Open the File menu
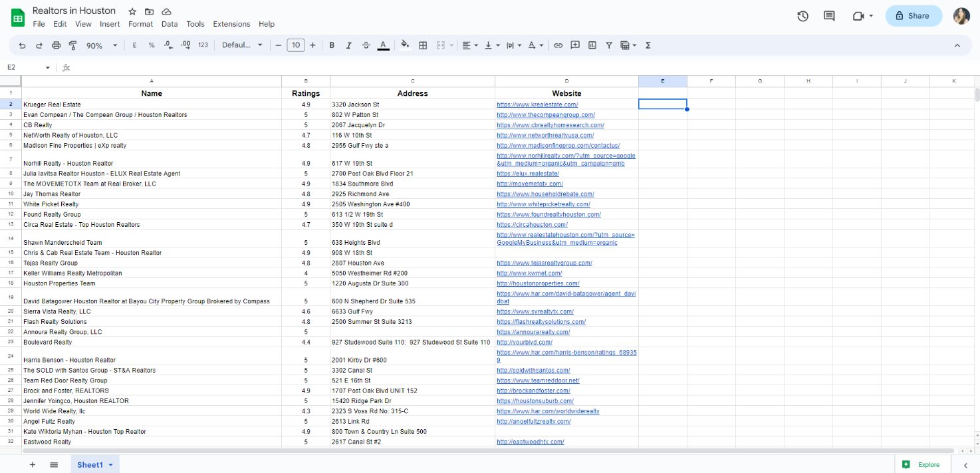980x473 pixels. (39, 24)
